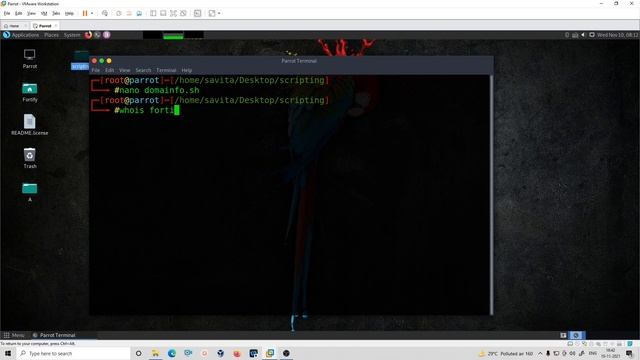Click the 'whois forti' command line text
Image resolution: width=640 pixels, height=360 pixels.
pos(147,110)
